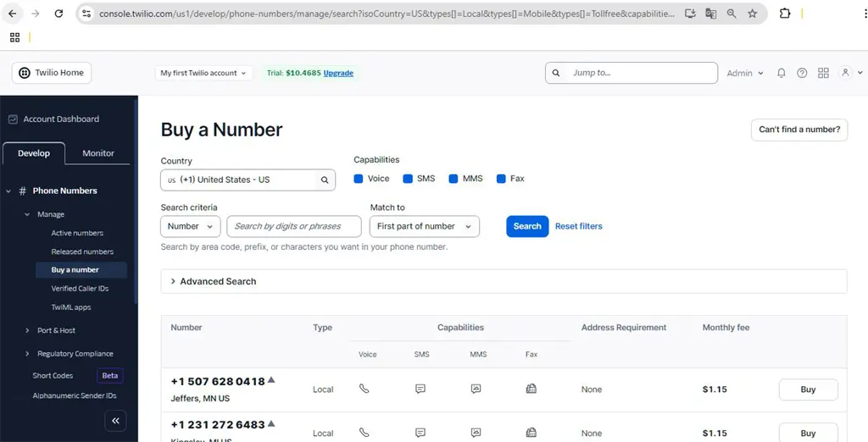Screen dimensions: 868x442
Task: Click the Country input field
Action: tap(248, 180)
